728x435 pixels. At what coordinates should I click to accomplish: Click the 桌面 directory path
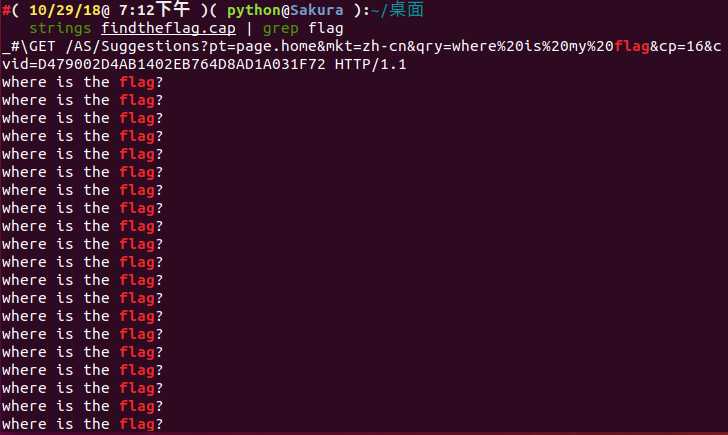point(406,10)
